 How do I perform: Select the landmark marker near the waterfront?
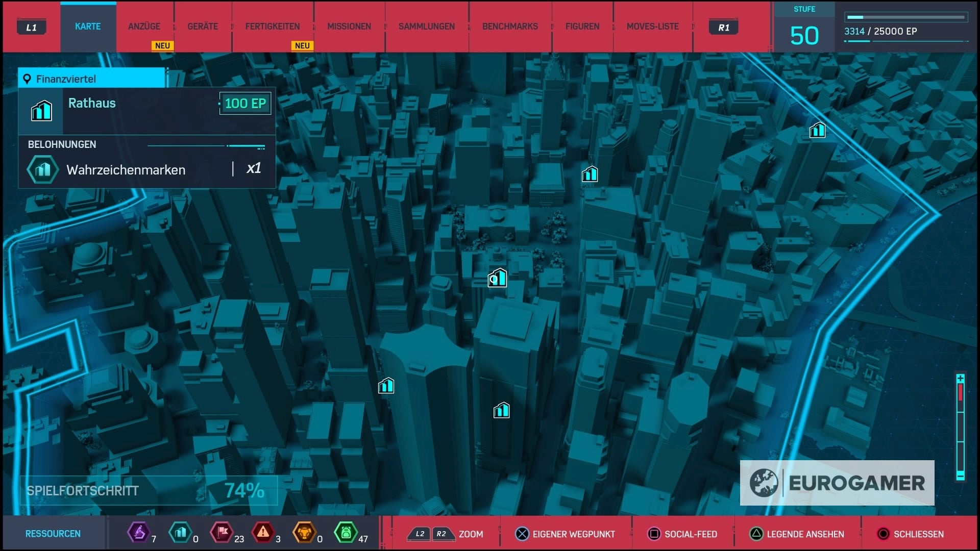pyautogui.click(x=817, y=130)
